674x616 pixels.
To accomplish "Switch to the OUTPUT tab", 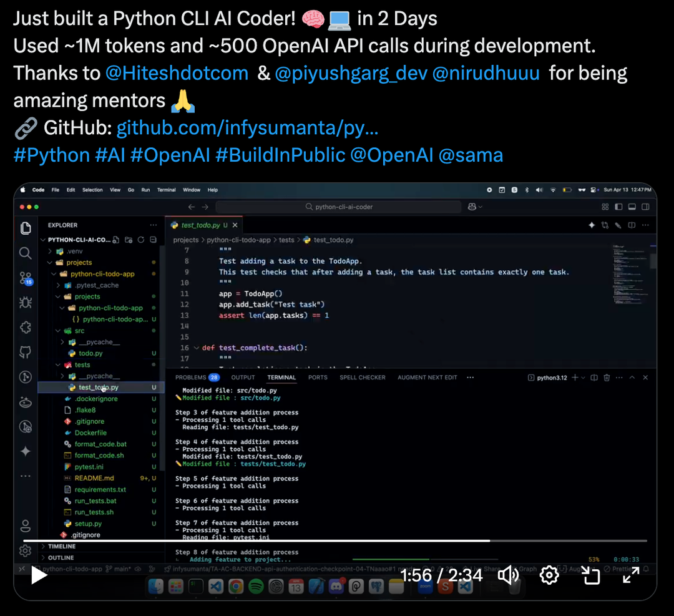I will pos(242,377).
